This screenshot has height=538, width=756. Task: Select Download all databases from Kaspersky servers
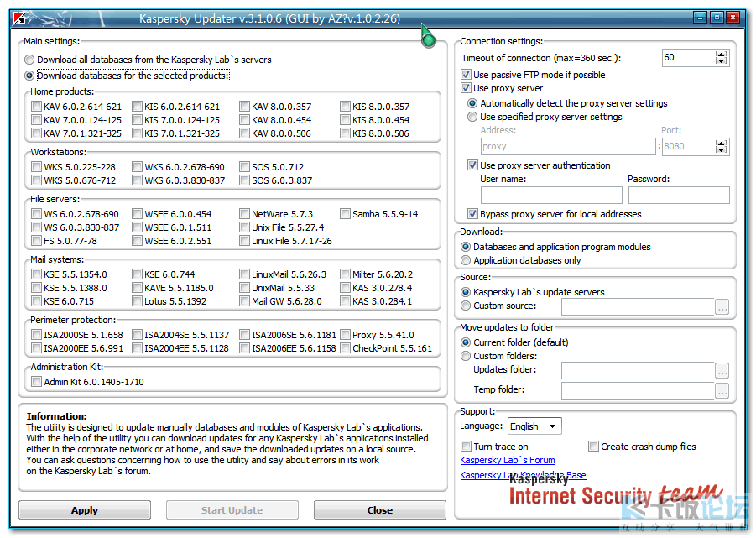(x=29, y=60)
